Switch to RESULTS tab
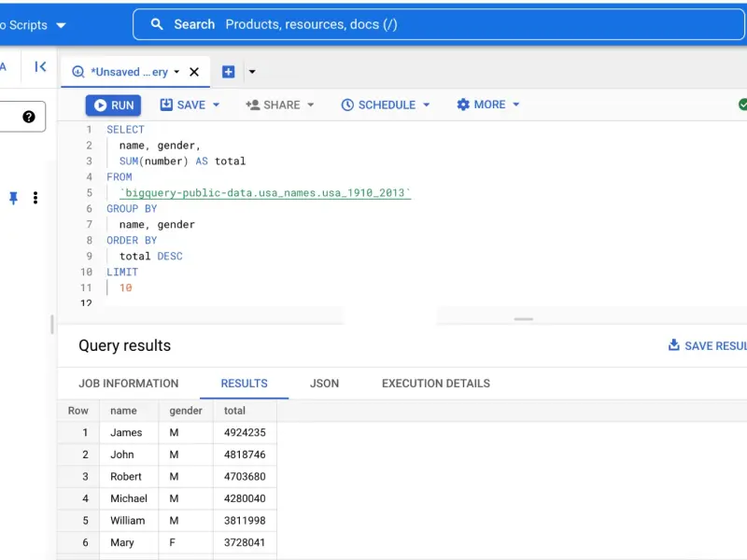This screenshot has height=560, width=747. [244, 384]
